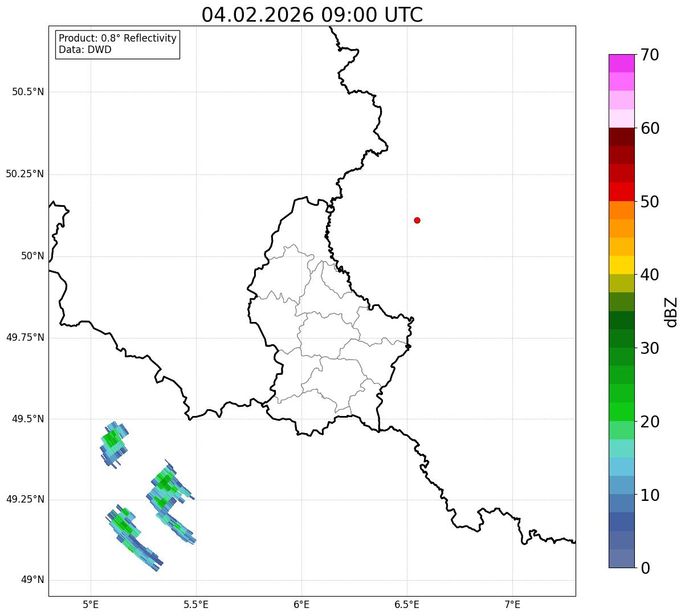
Task: Click the '49.5°N' latitude label
Action: (28, 419)
